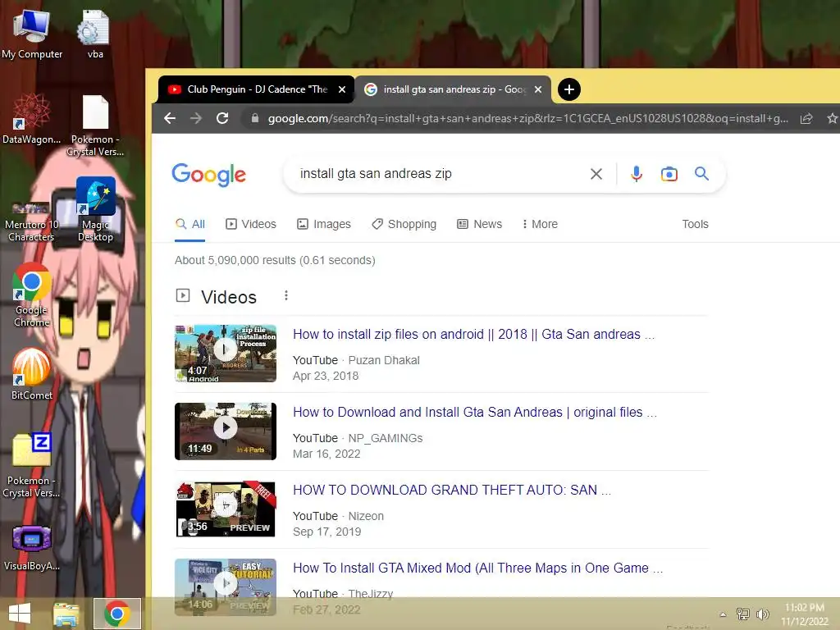The height and width of the screenshot is (630, 840).
Task: Select the Chrome taskbar button
Action: coord(117,614)
